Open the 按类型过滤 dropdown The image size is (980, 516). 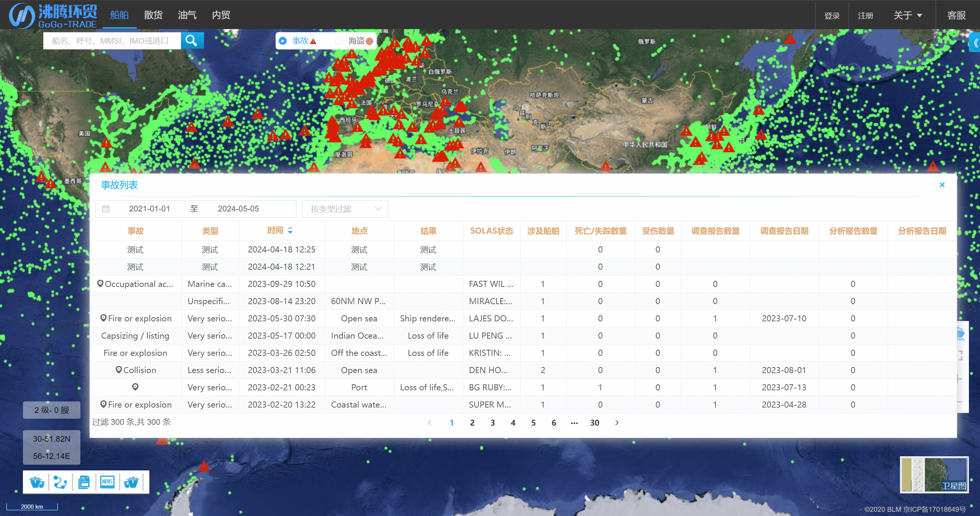click(x=345, y=209)
